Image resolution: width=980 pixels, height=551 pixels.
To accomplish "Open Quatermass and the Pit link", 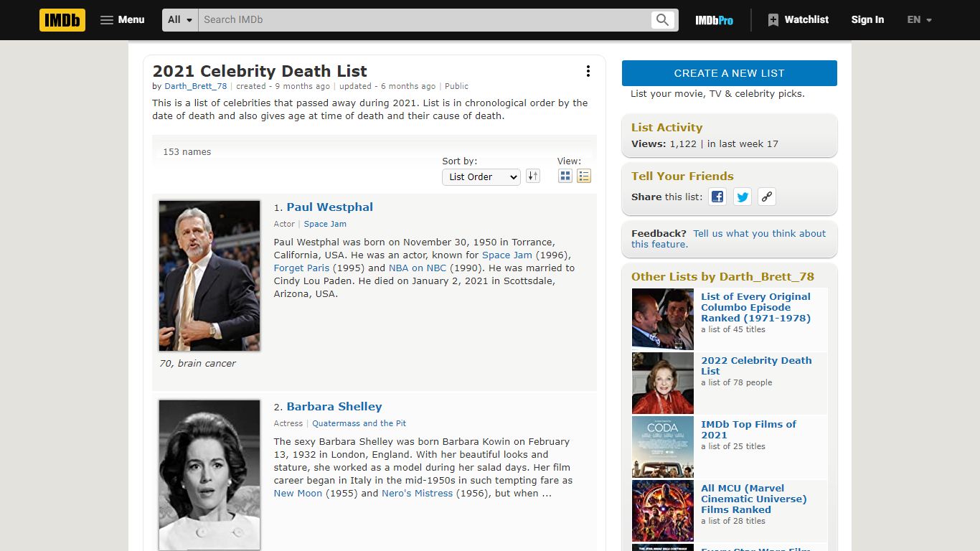I will [x=359, y=423].
